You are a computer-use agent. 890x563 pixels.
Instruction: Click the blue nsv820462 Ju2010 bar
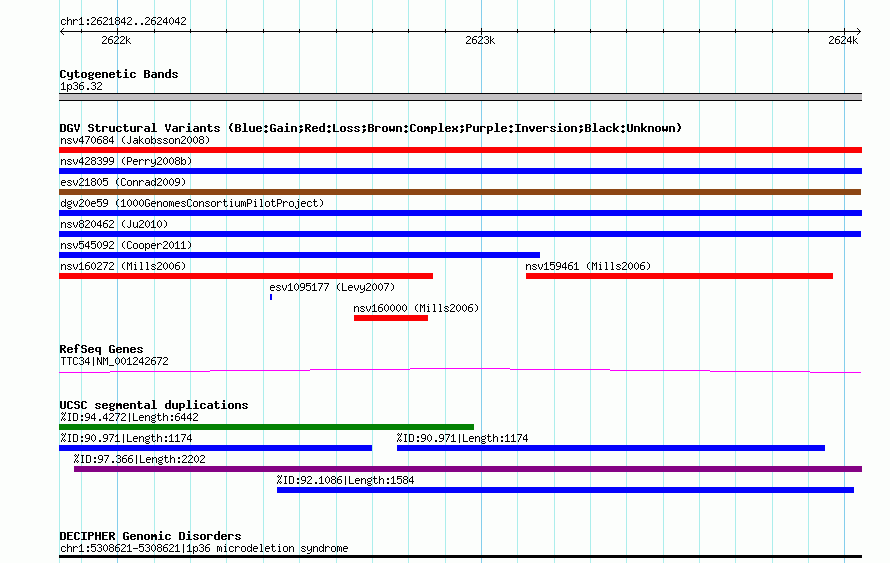(x=460, y=234)
